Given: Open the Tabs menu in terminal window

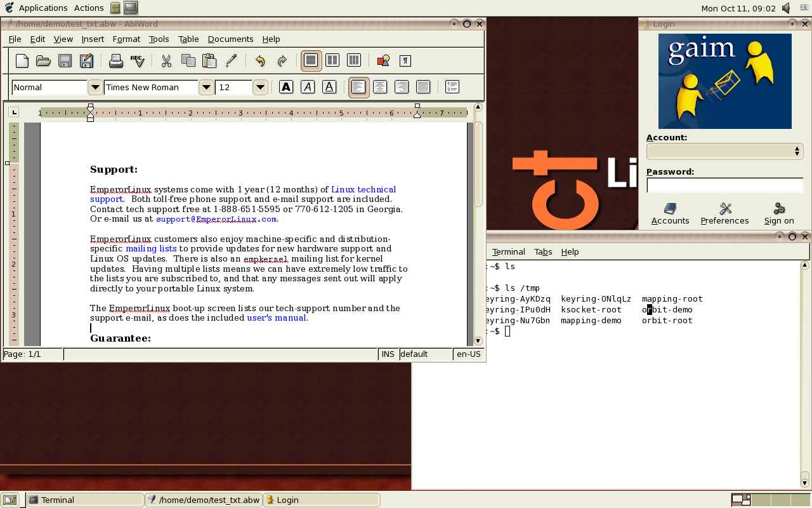Looking at the screenshot, I should pos(543,251).
